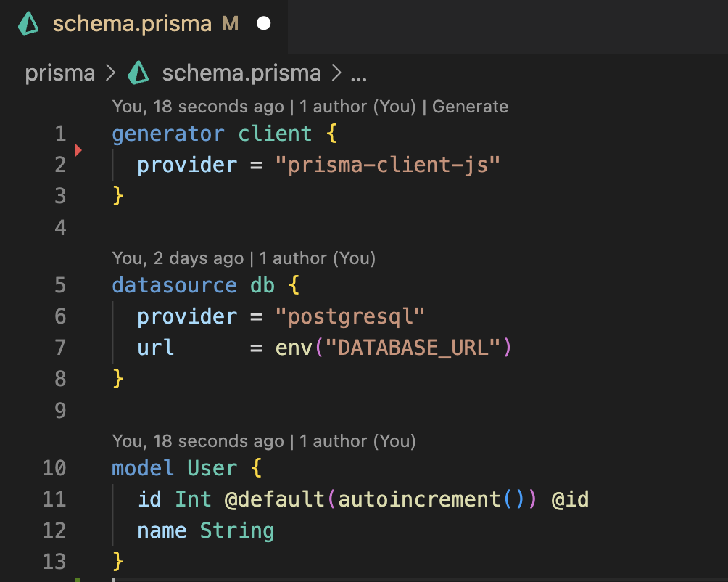Click line number 13 in the gutter
The height and width of the screenshot is (582, 728).
point(54,562)
